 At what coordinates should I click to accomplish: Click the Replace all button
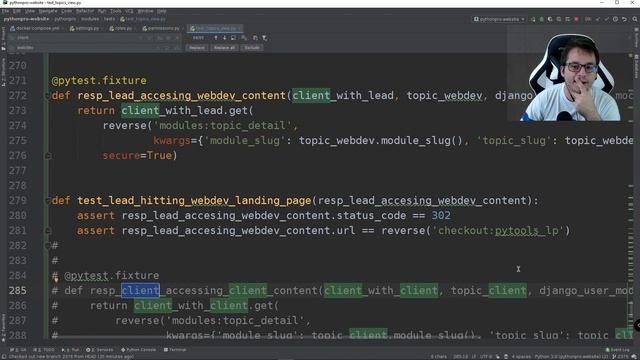224,48
